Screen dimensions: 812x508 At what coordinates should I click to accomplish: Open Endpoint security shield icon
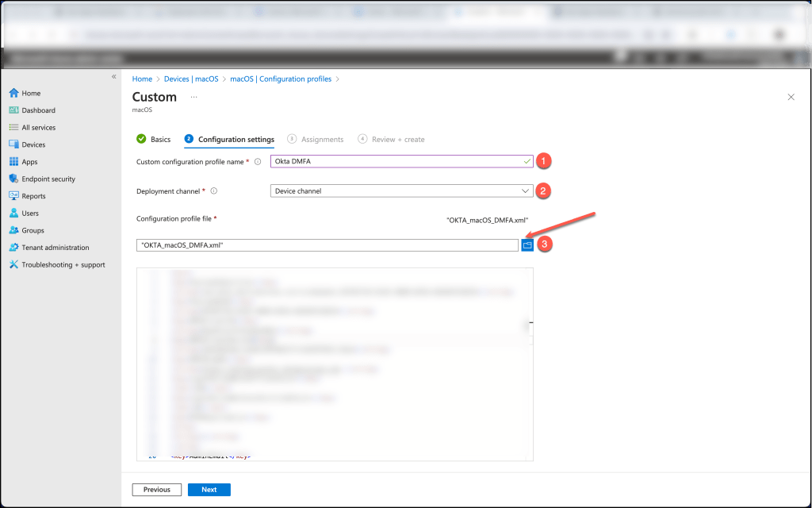click(13, 179)
